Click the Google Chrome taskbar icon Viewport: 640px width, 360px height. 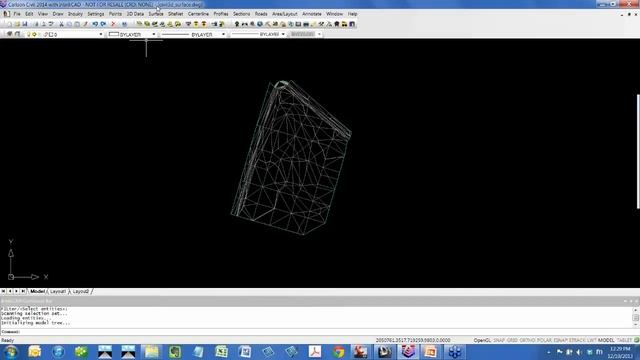click(338, 351)
